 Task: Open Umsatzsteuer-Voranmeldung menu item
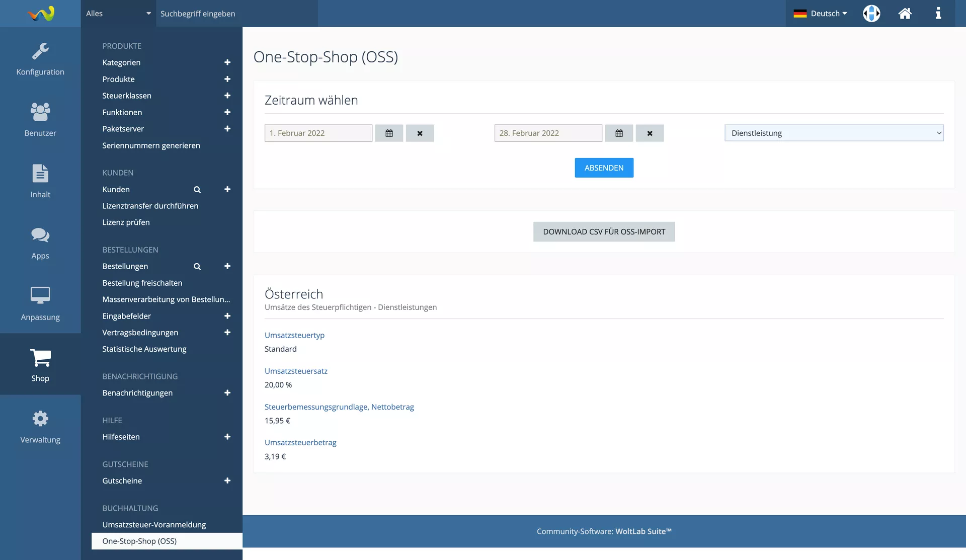coord(154,524)
